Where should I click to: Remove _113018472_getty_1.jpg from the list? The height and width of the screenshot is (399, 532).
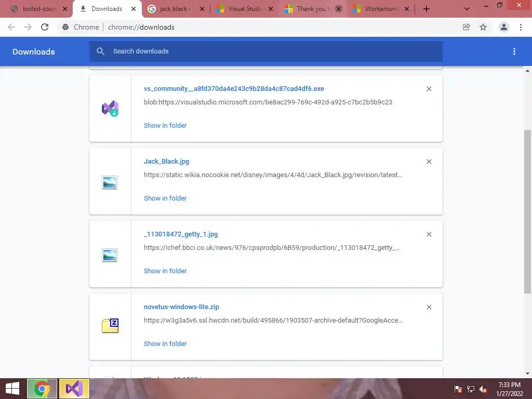click(x=429, y=234)
